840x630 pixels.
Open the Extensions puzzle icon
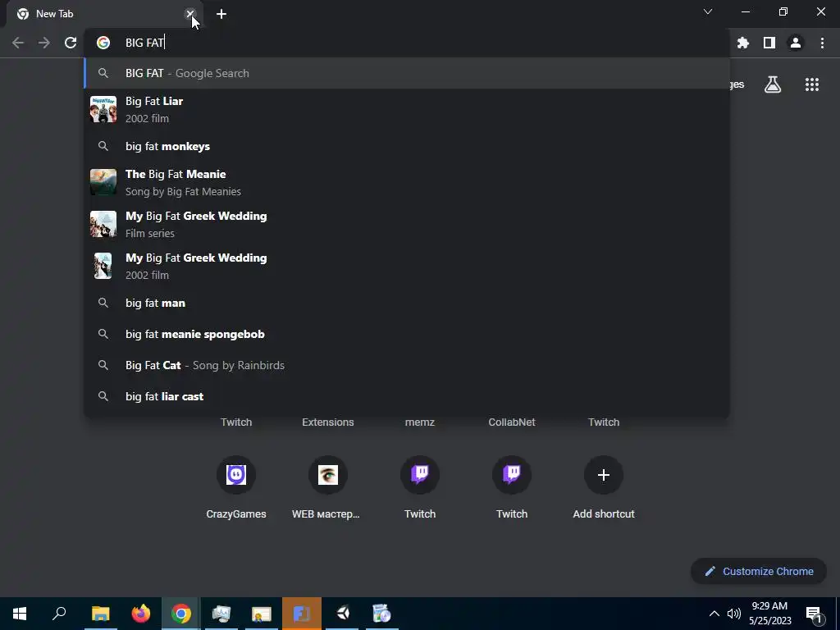click(743, 43)
